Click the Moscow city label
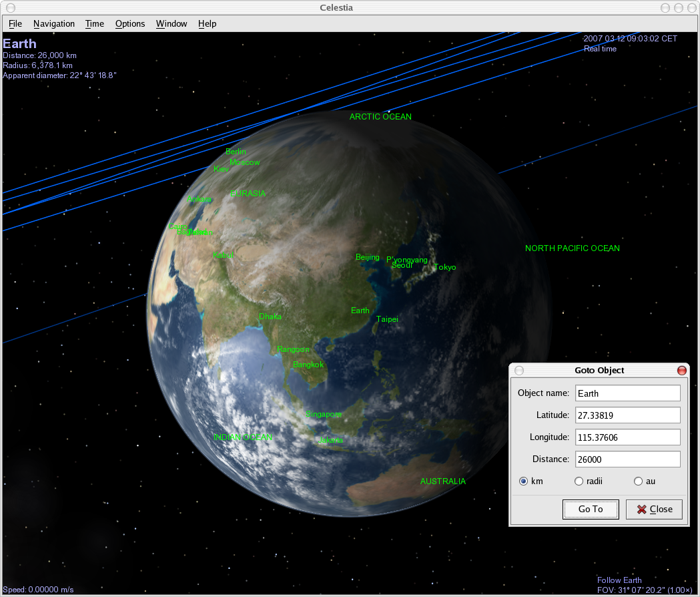Image resolution: width=700 pixels, height=597 pixels. (x=245, y=162)
